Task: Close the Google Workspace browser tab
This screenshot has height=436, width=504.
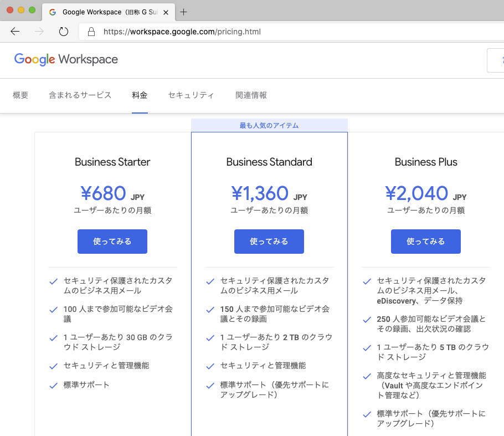Action: tap(166, 12)
